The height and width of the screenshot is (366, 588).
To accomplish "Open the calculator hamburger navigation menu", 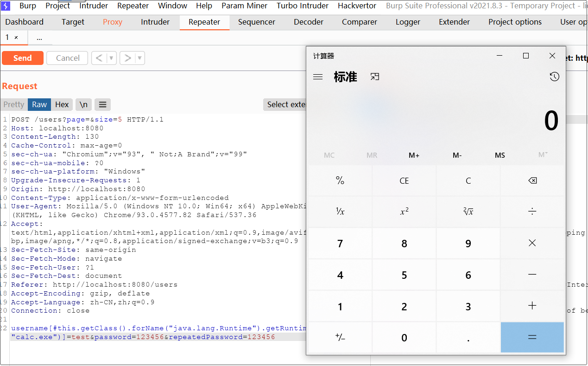I will pyautogui.click(x=318, y=77).
